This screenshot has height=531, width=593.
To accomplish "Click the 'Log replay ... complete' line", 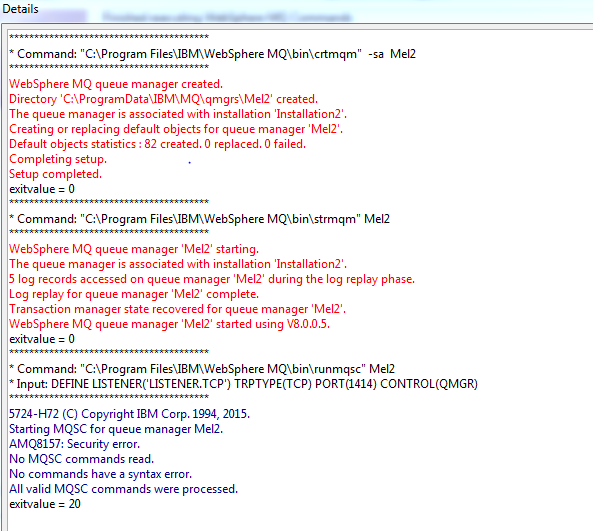I will 134,294.
